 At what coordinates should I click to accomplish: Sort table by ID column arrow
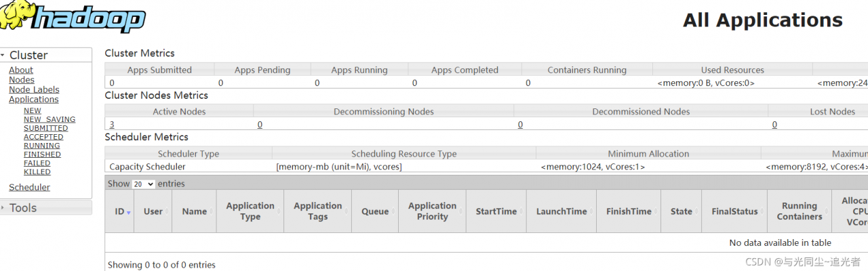[129, 212]
